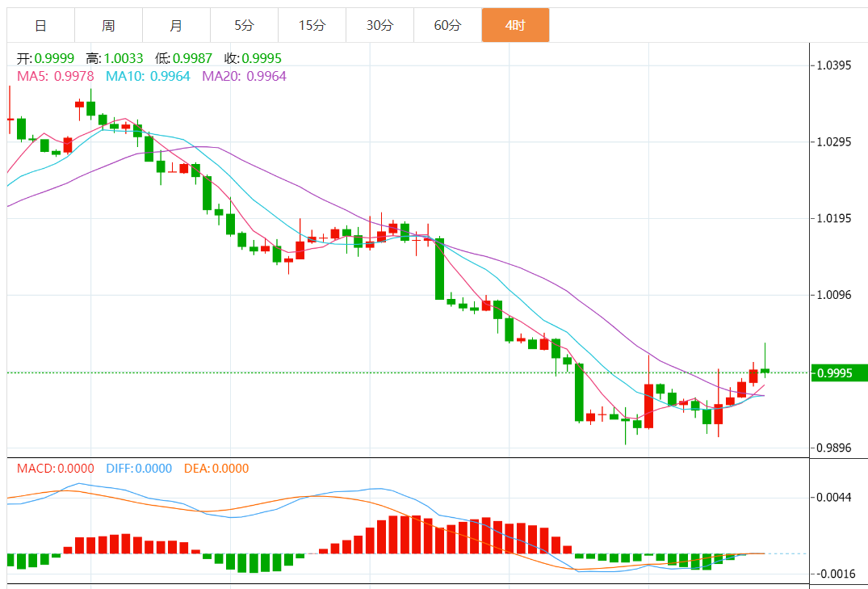Click the 收:0.9995 close price value
The image size is (868, 589).
[253, 58]
